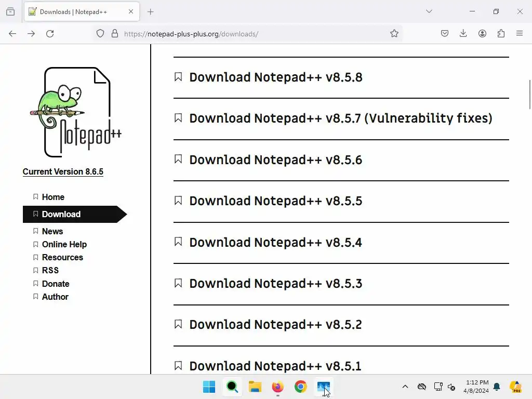The width and height of the screenshot is (532, 399).
Task: Click the site security padlock icon
Action: coord(115,34)
